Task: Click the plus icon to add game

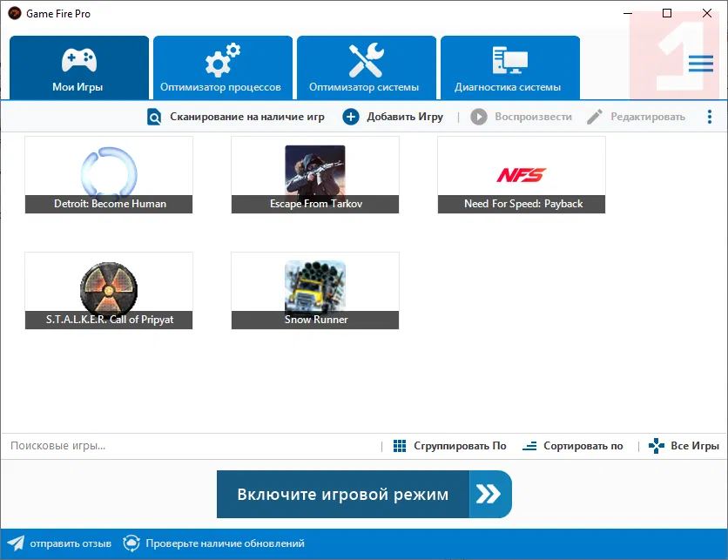Action: (x=351, y=117)
